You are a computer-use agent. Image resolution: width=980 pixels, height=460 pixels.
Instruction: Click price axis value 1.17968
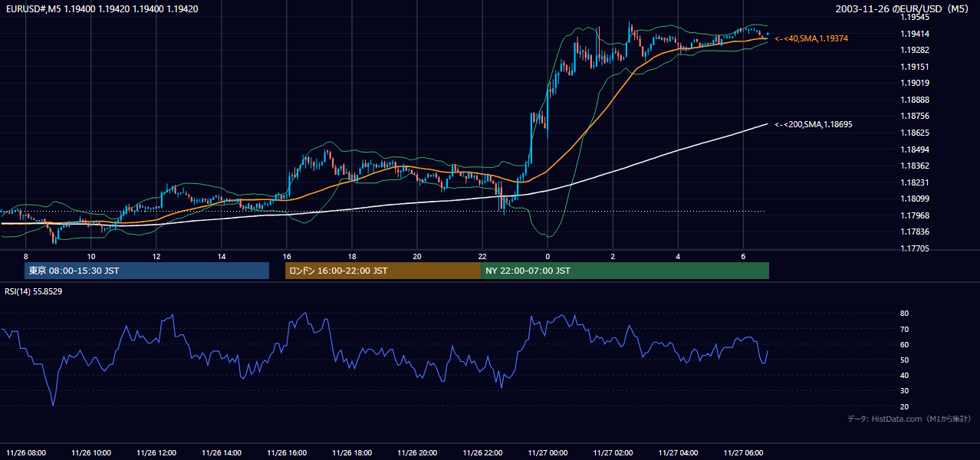[915, 215]
